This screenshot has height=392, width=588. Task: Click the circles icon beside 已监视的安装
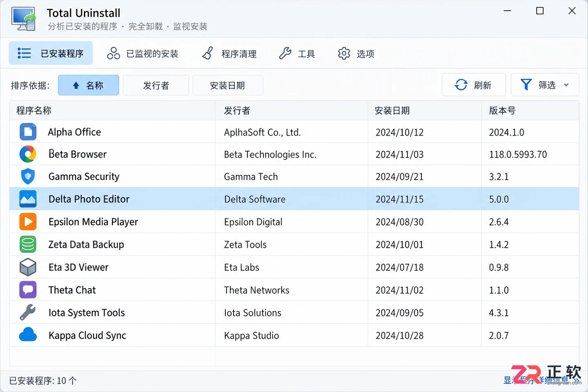click(x=114, y=53)
